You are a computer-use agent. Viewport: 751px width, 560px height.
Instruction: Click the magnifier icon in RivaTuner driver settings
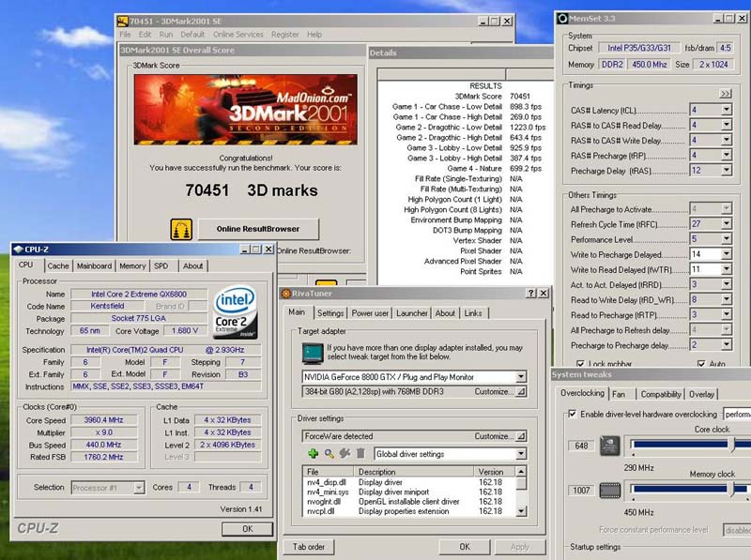330,453
